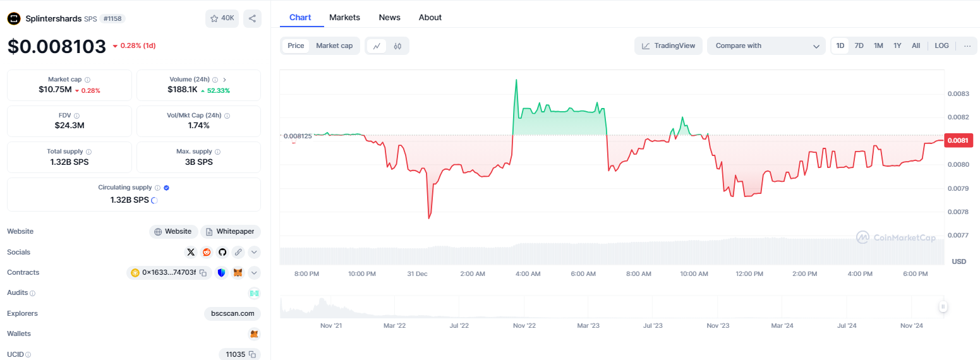Click the 3B SPS max supply value
980x360 pixels.
coord(198,162)
